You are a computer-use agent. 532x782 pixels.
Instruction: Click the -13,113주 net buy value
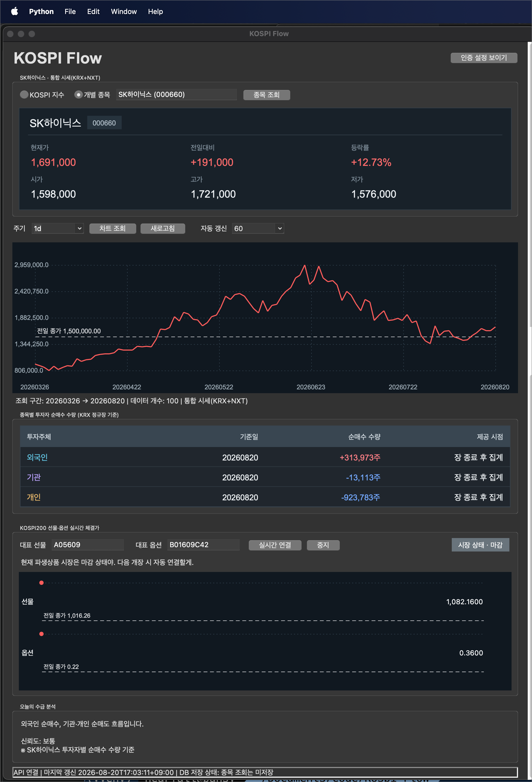coord(363,477)
